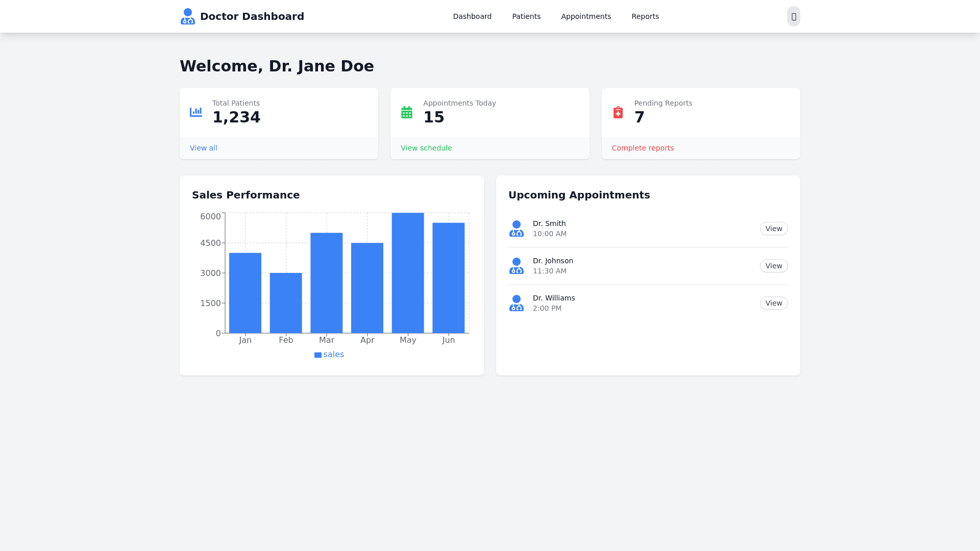Click the Complete reports link
Screen dimensions: 980x551
pyautogui.click(x=643, y=148)
